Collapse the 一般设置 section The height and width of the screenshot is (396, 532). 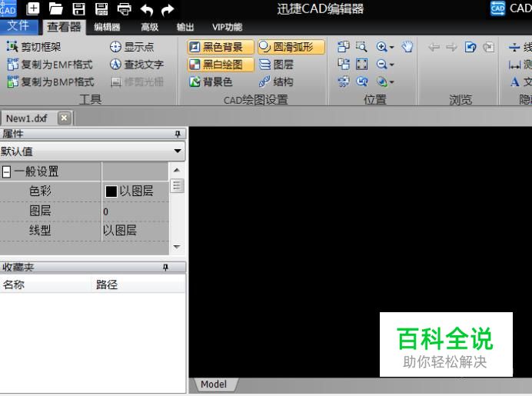click(x=6, y=172)
